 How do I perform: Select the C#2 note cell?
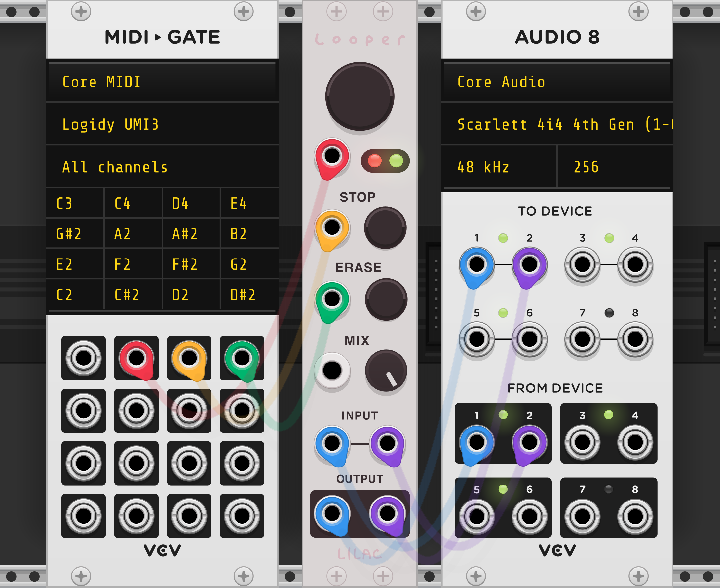(133, 295)
